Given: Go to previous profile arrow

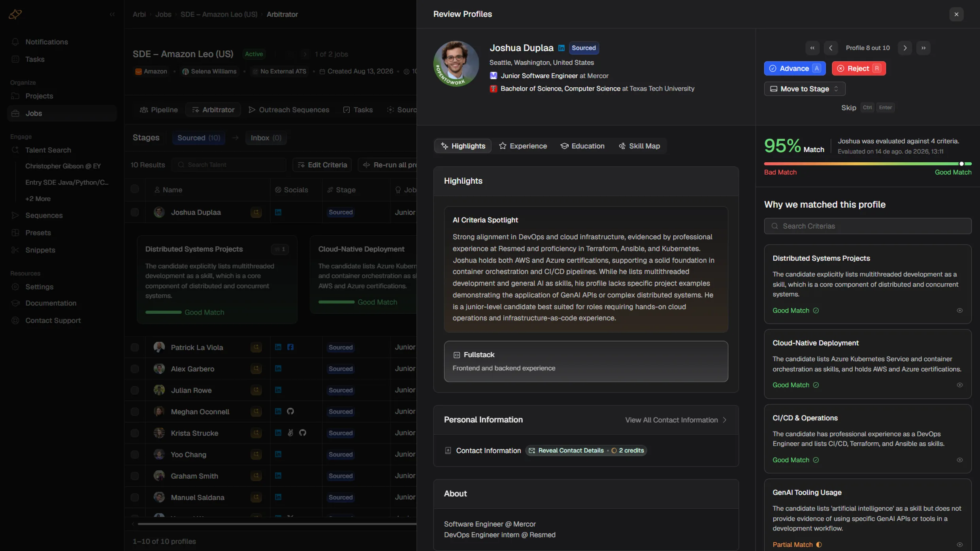Looking at the screenshot, I should click(831, 48).
